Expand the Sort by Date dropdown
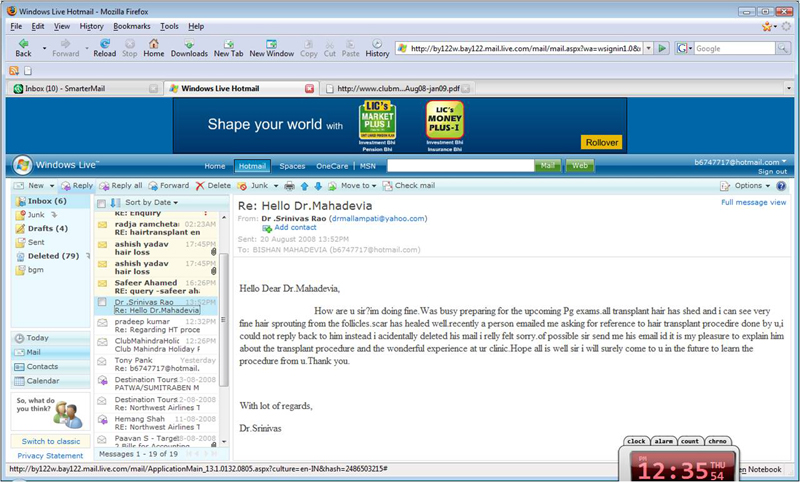Viewport: 800px width, 482px height. 152,203
